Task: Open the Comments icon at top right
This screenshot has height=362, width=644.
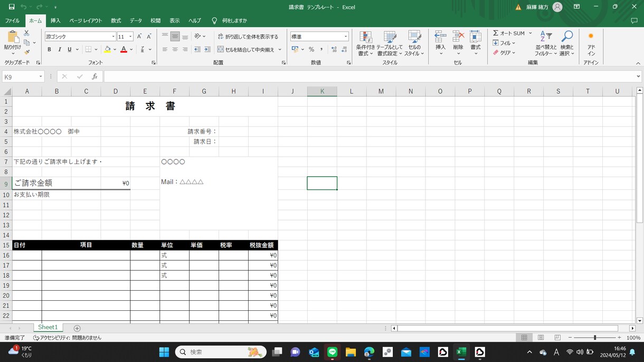Action: click(634, 21)
